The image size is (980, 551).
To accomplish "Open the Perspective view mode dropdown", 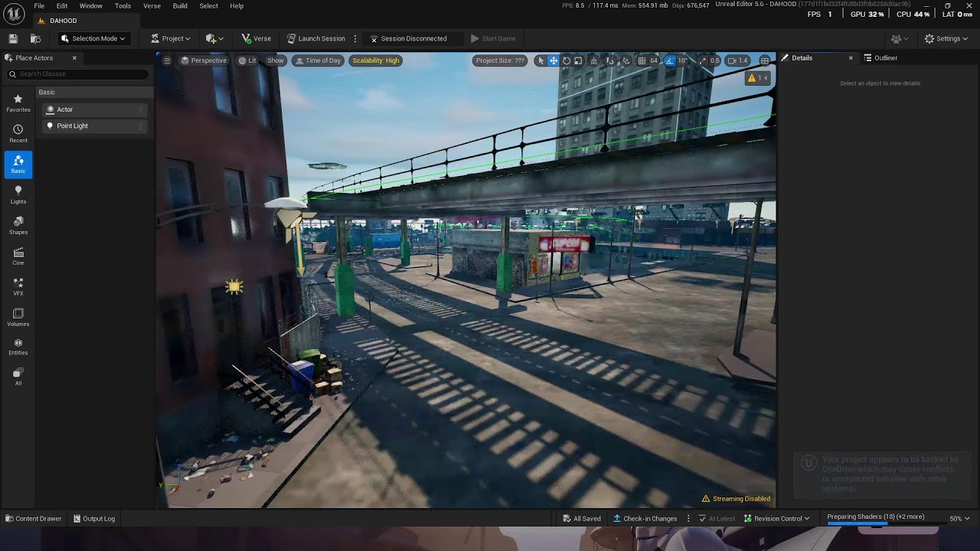I will point(204,60).
